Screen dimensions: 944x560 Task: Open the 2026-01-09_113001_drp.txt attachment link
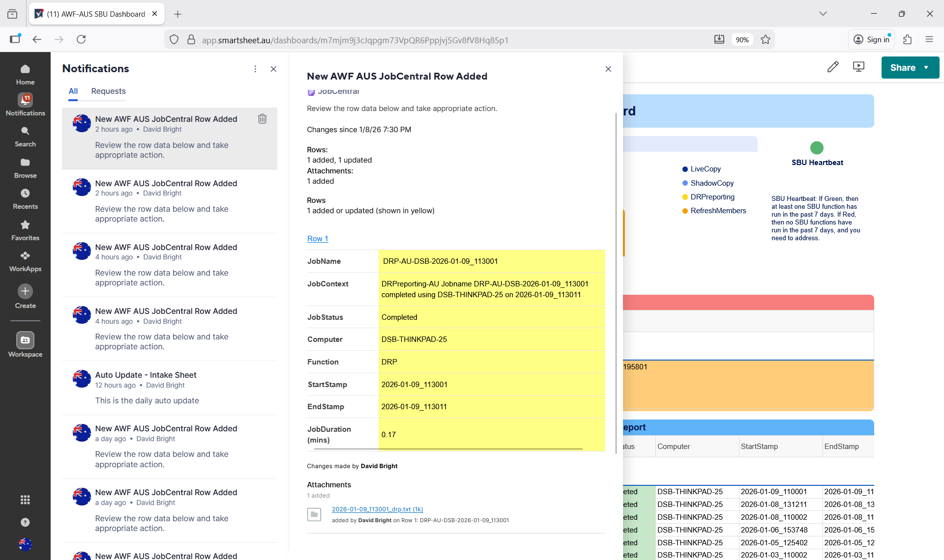pyautogui.click(x=377, y=509)
